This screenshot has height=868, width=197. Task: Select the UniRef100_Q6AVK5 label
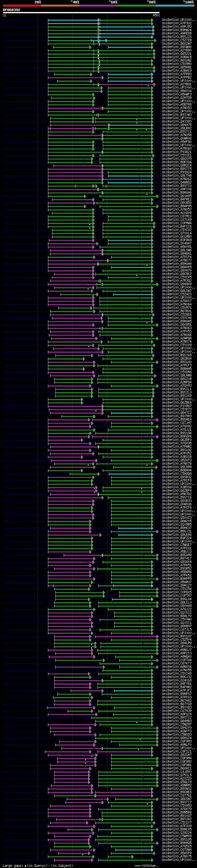point(177,267)
